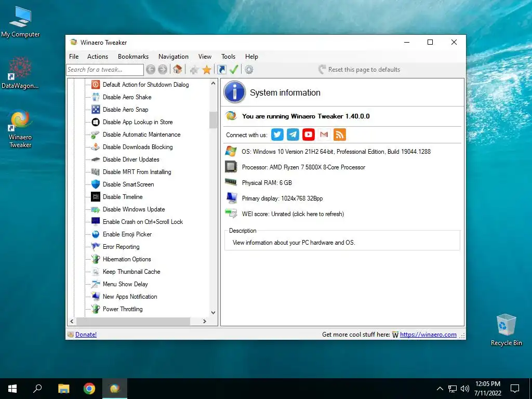Open Recycle Bin on desktop

[x=506, y=330]
